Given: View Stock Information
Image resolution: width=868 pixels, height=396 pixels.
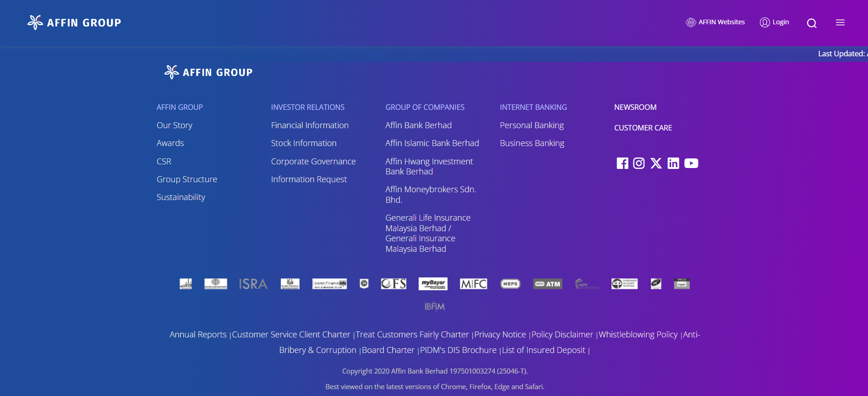Looking at the screenshot, I should [x=304, y=143].
